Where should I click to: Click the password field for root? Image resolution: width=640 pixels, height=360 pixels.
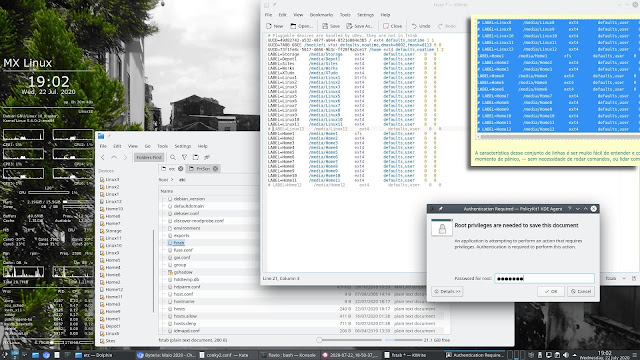pyautogui.click(x=544, y=278)
